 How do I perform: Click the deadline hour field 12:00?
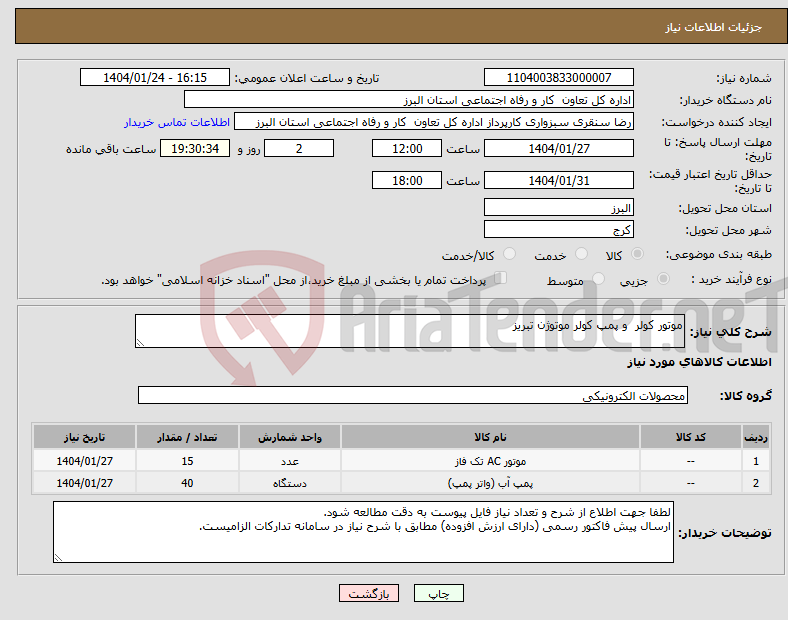click(x=407, y=148)
